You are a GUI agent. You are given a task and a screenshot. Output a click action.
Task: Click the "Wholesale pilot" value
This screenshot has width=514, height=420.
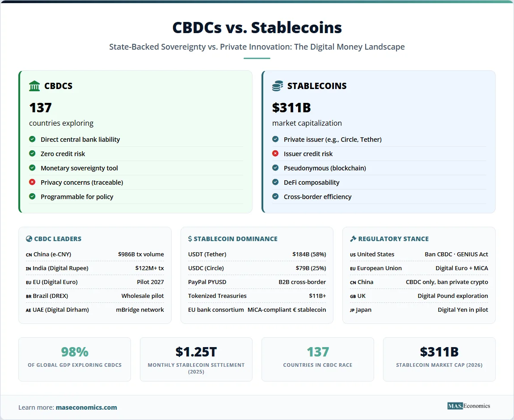(x=143, y=296)
